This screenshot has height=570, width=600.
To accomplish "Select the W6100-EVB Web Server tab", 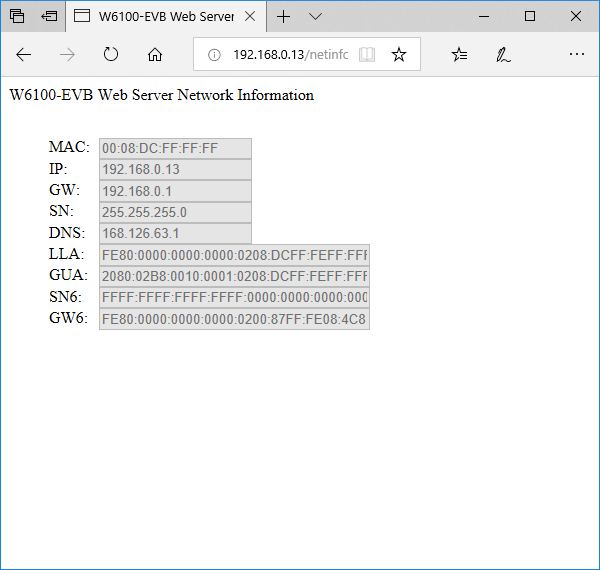I will pyautogui.click(x=160, y=16).
